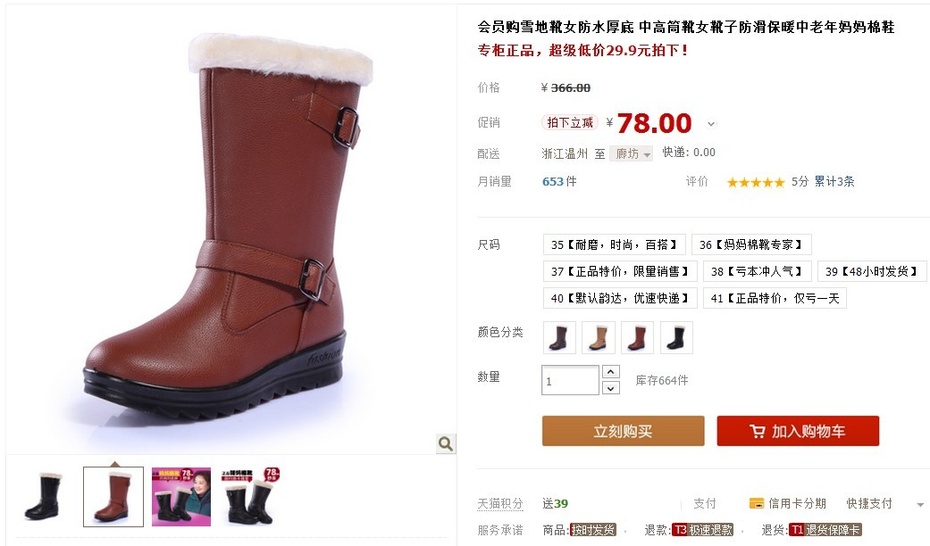Click the credit card icon next to 信用卡分期
Viewport: 930px width, 546px height.
(x=756, y=503)
